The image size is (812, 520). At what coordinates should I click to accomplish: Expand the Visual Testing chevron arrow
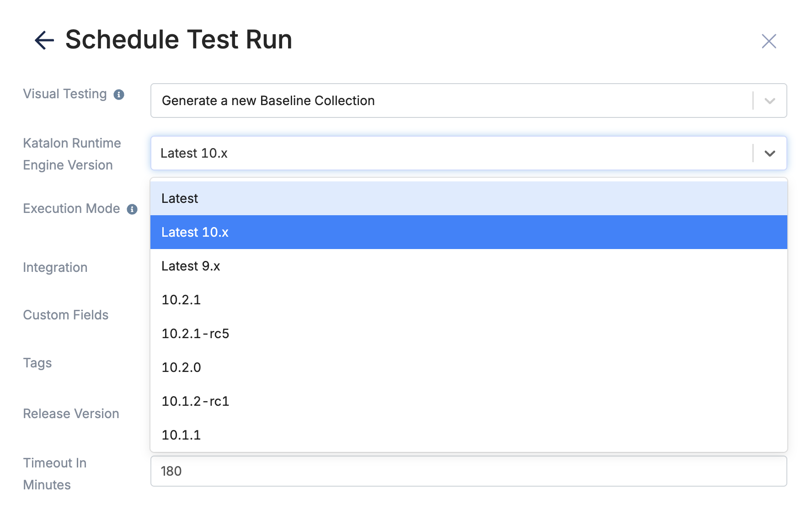coord(770,101)
